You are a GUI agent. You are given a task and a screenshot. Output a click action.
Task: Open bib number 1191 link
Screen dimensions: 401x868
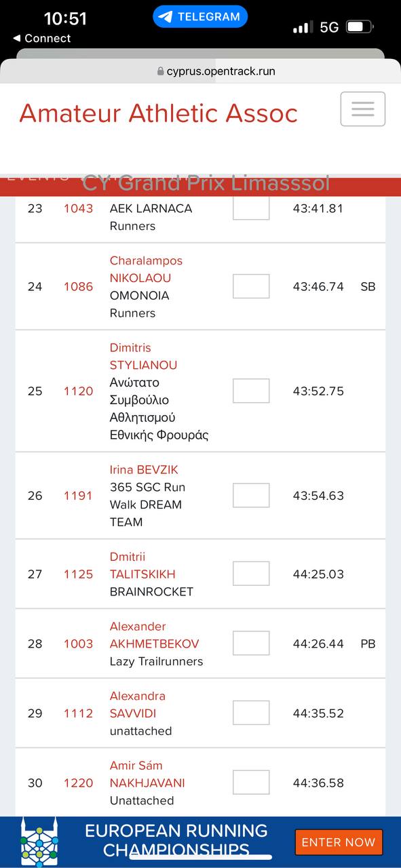pyautogui.click(x=78, y=496)
